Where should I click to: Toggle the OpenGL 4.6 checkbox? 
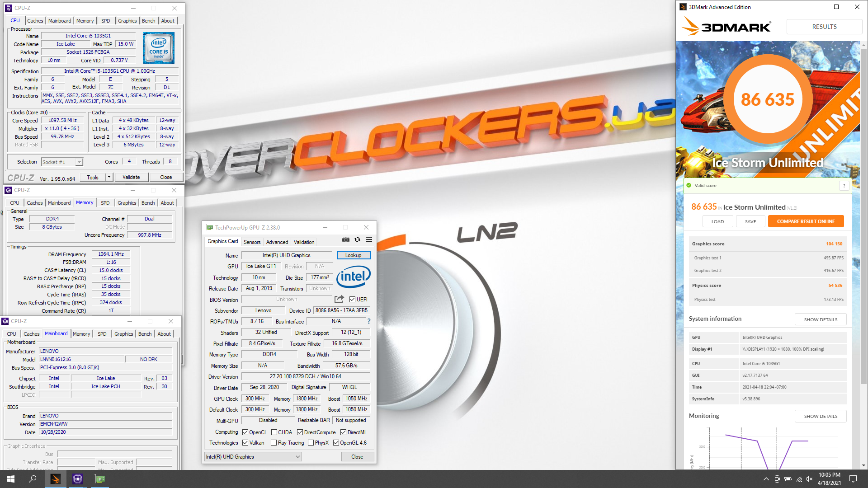point(336,443)
